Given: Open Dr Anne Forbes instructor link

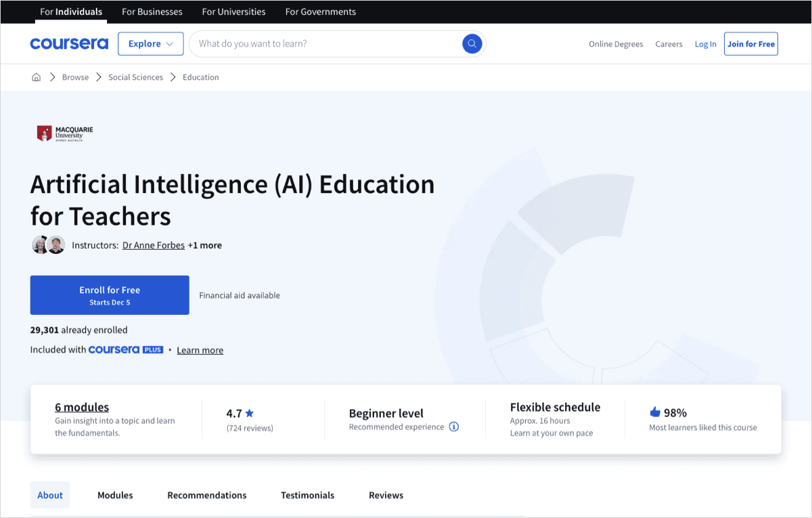Looking at the screenshot, I should pyautogui.click(x=154, y=245).
